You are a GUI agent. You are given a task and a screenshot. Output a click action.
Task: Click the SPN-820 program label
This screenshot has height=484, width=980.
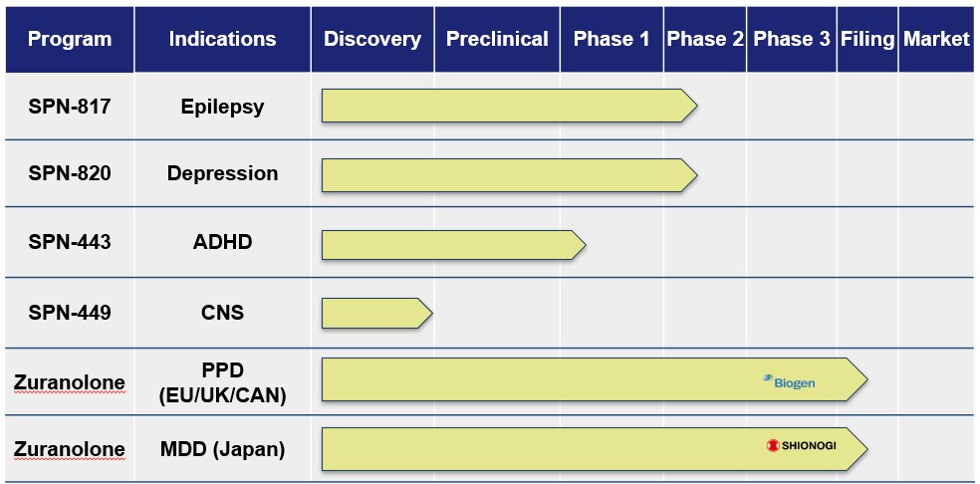(70, 173)
